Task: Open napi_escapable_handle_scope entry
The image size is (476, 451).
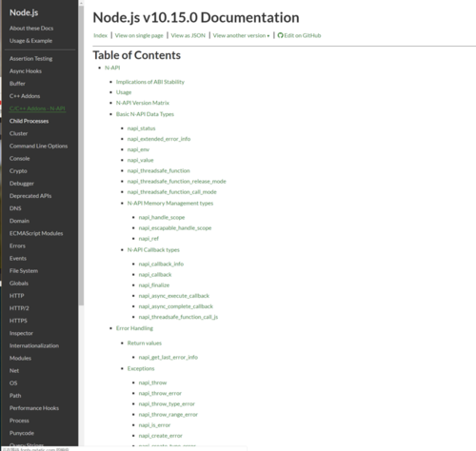Action: pos(175,228)
